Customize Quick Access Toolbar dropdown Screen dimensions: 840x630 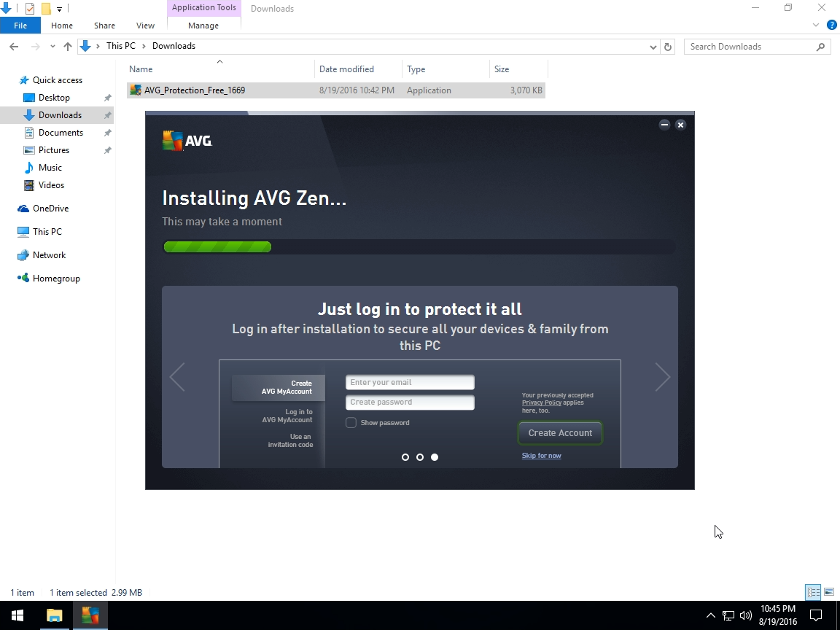tap(59, 9)
